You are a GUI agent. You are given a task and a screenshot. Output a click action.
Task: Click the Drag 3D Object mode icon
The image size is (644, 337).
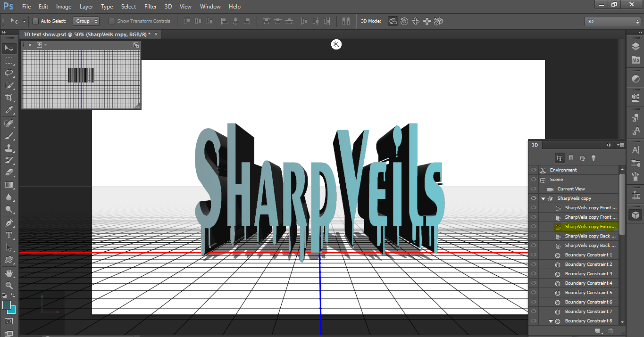click(x=416, y=21)
